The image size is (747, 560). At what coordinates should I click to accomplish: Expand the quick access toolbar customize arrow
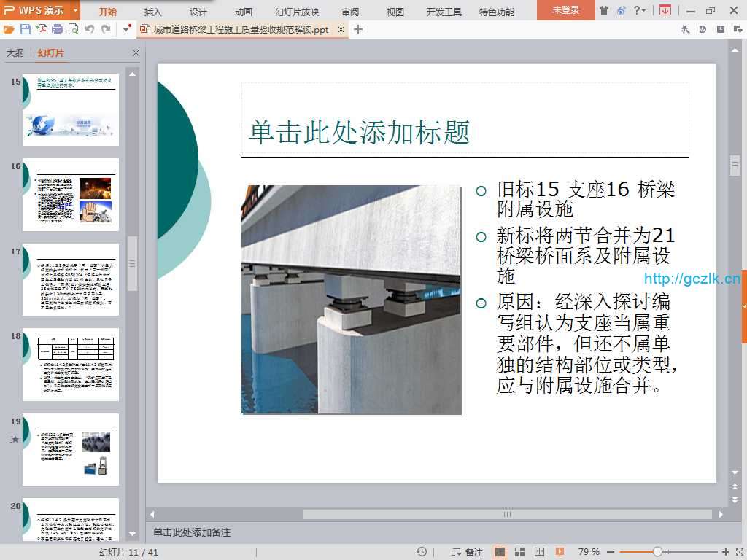click(126, 29)
